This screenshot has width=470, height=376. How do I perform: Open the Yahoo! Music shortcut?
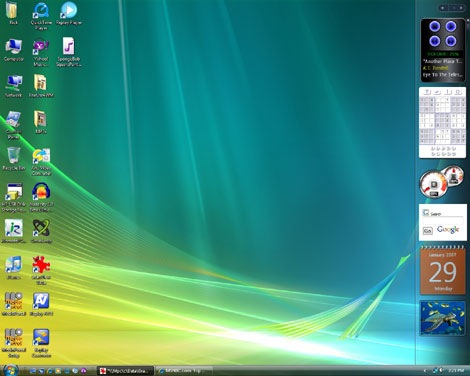click(41, 47)
